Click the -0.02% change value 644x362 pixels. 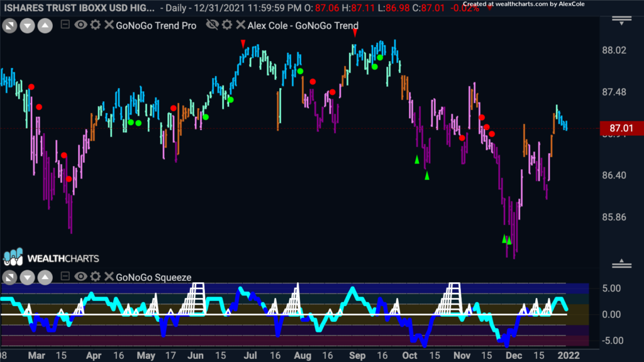(x=465, y=8)
